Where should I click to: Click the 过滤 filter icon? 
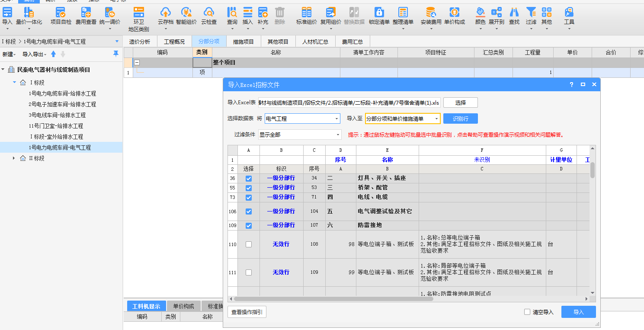(x=531, y=12)
